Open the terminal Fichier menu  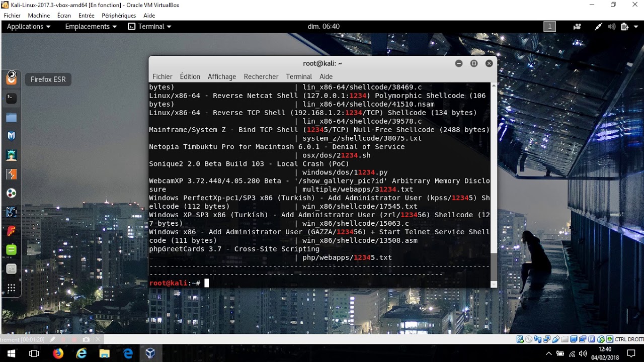[162, 76]
